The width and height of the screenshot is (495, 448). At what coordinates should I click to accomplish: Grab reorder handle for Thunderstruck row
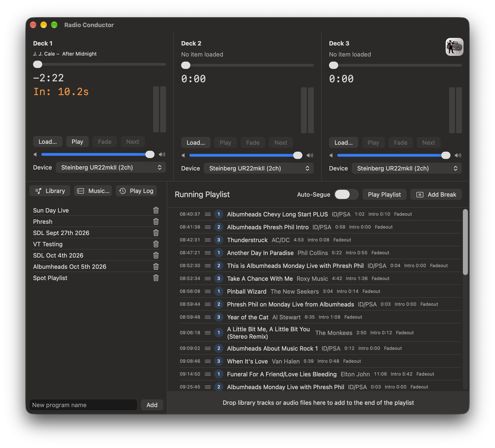(x=208, y=240)
